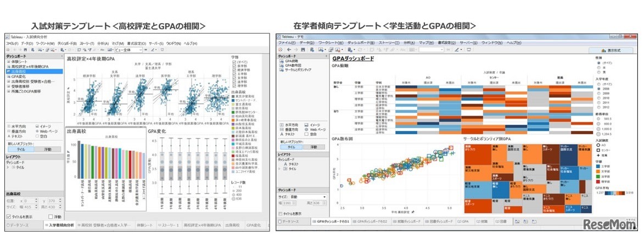This screenshot has height=237, width=644.
Task: Select 体験シート in left dashboard list
Action: [x=18, y=62]
